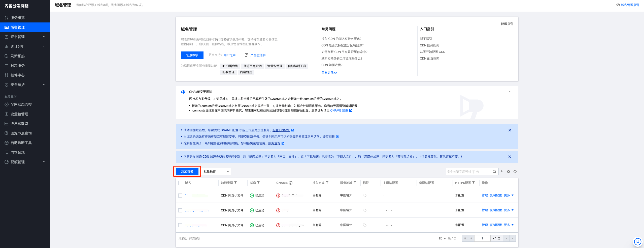
Task: Open the 查看更多>> link
Action: tap(329, 73)
